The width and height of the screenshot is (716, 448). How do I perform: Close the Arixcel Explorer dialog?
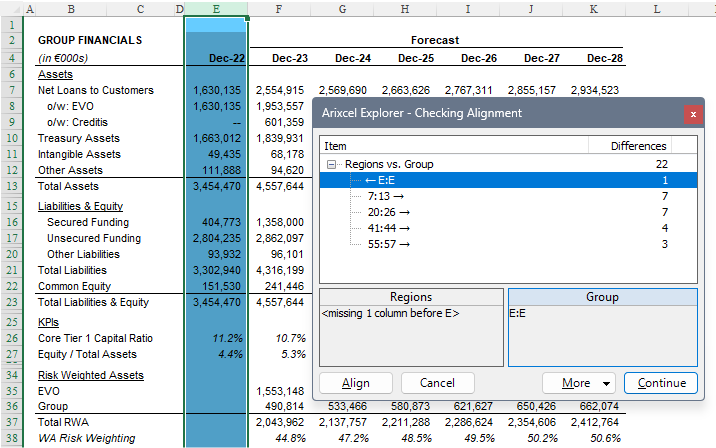tap(691, 114)
